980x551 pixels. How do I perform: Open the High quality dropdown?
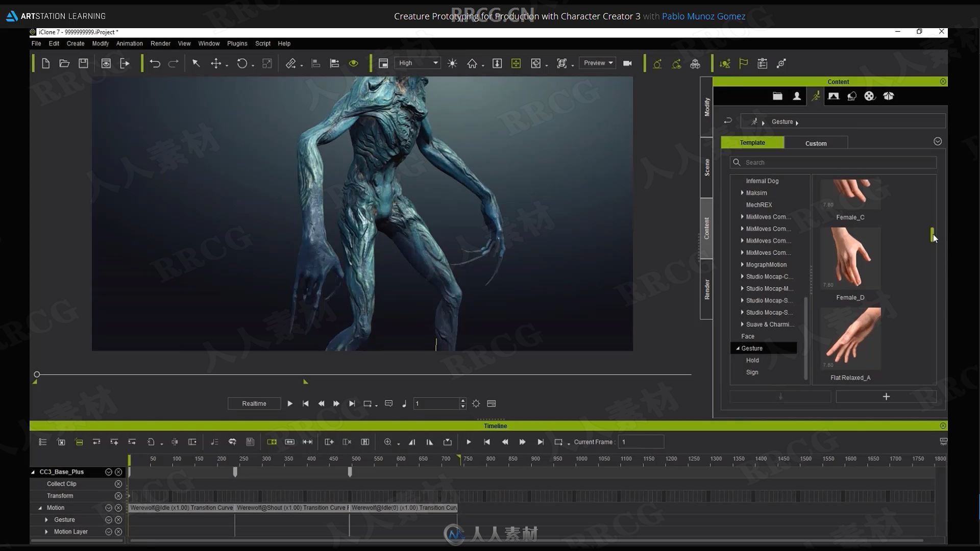pos(418,63)
